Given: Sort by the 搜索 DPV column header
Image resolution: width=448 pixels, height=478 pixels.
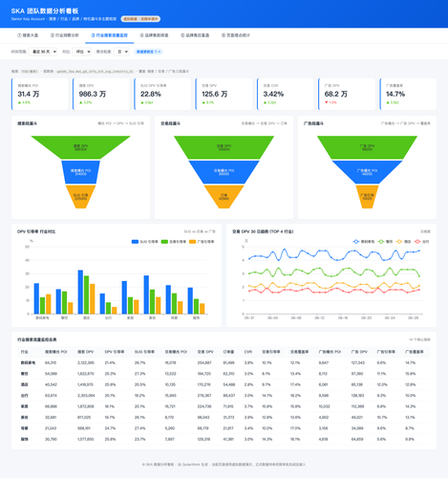Looking at the screenshot, I should (x=86, y=352).
